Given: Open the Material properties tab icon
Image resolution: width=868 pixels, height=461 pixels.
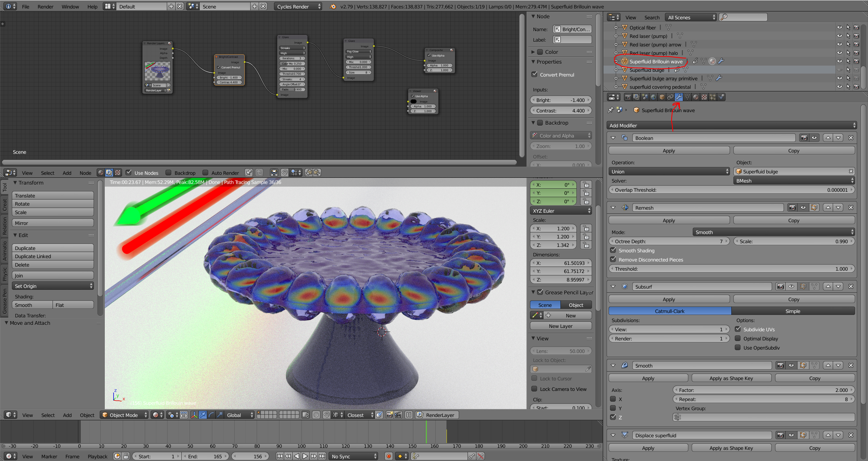Looking at the screenshot, I should tap(696, 97).
